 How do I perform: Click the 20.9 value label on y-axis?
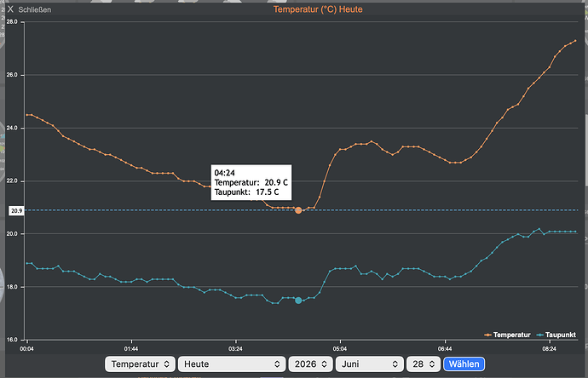pos(16,210)
